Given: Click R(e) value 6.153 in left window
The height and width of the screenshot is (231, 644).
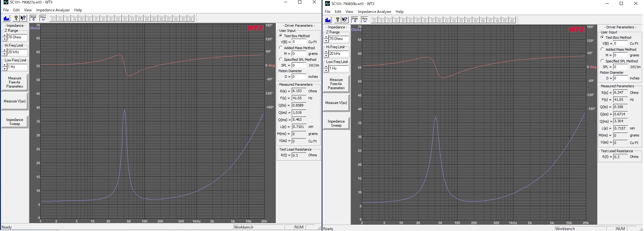Looking at the screenshot, I should coord(299,91).
